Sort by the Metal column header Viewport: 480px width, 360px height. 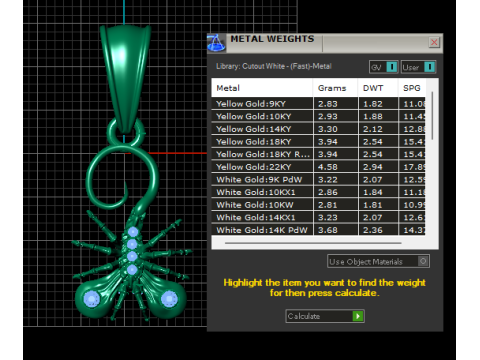262,88
